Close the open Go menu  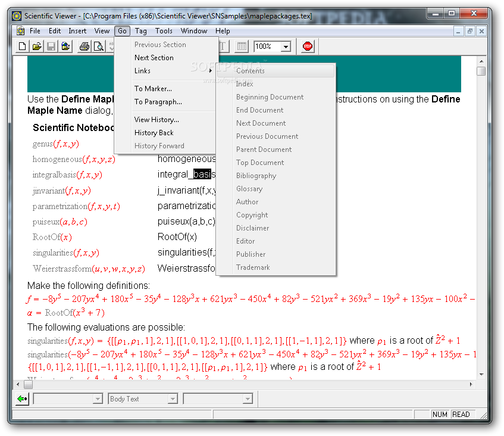pos(122,31)
